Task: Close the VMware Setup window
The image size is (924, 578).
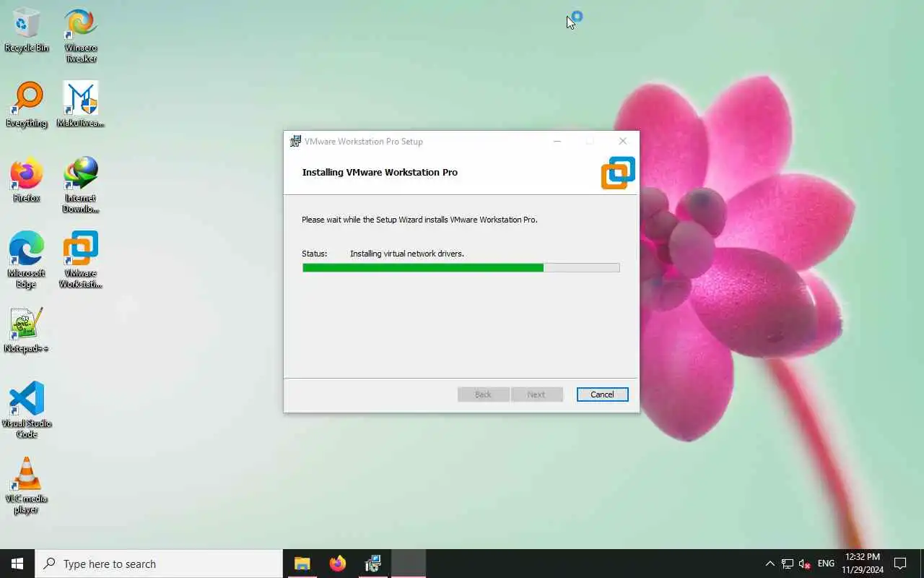Action: pyautogui.click(x=622, y=142)
